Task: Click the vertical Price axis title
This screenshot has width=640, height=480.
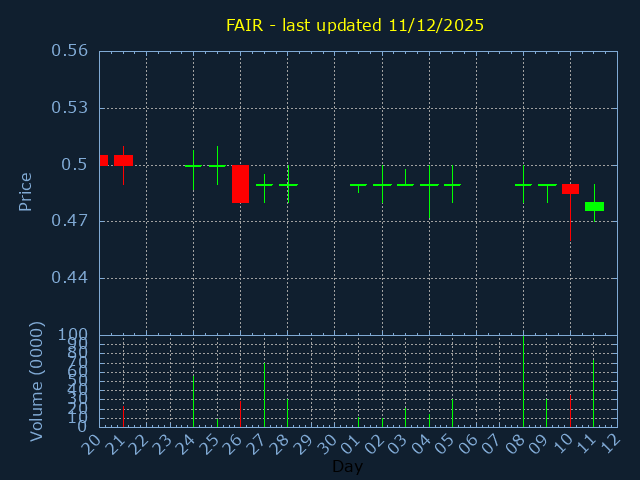Action: click(x=26, y=191)
